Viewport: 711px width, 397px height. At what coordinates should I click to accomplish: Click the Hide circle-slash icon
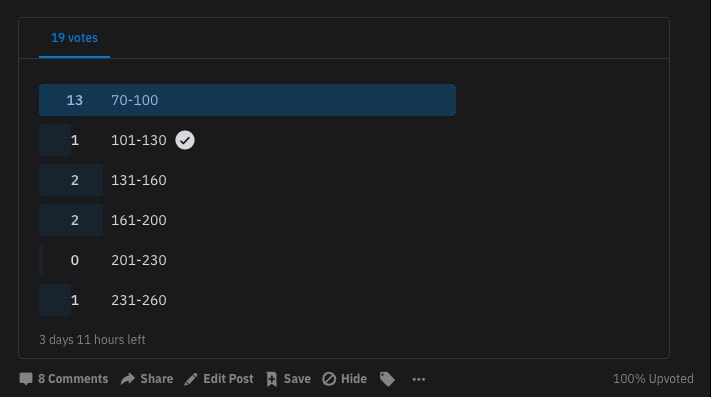[x=329, y=379]
